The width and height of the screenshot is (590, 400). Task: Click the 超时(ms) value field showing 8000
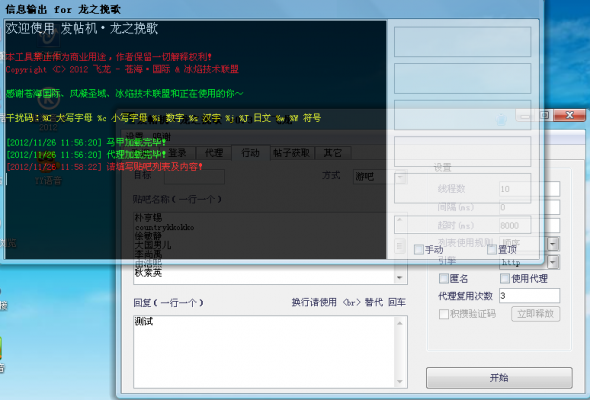tap(529, 225)
